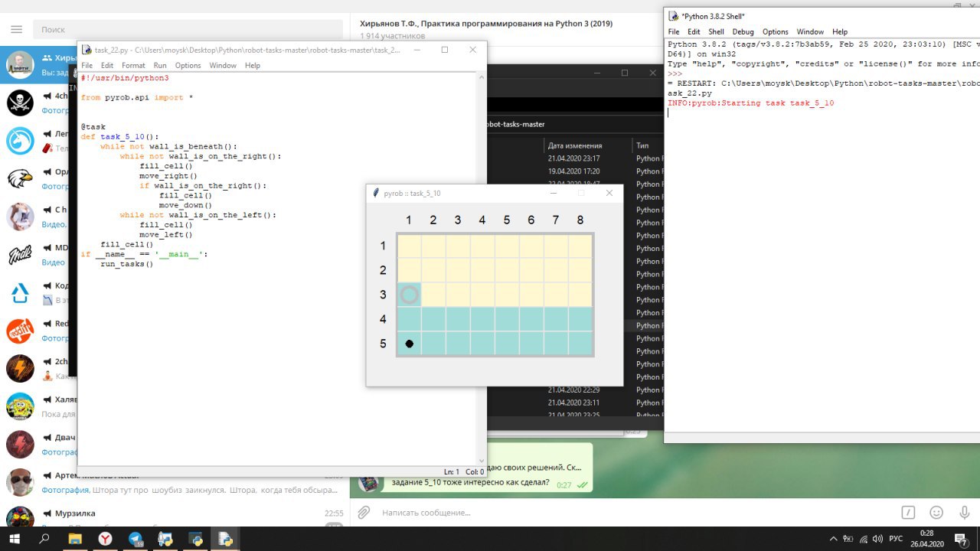
Task: Open Yandex Browser from the taskbar
Action: click(105, 539)
